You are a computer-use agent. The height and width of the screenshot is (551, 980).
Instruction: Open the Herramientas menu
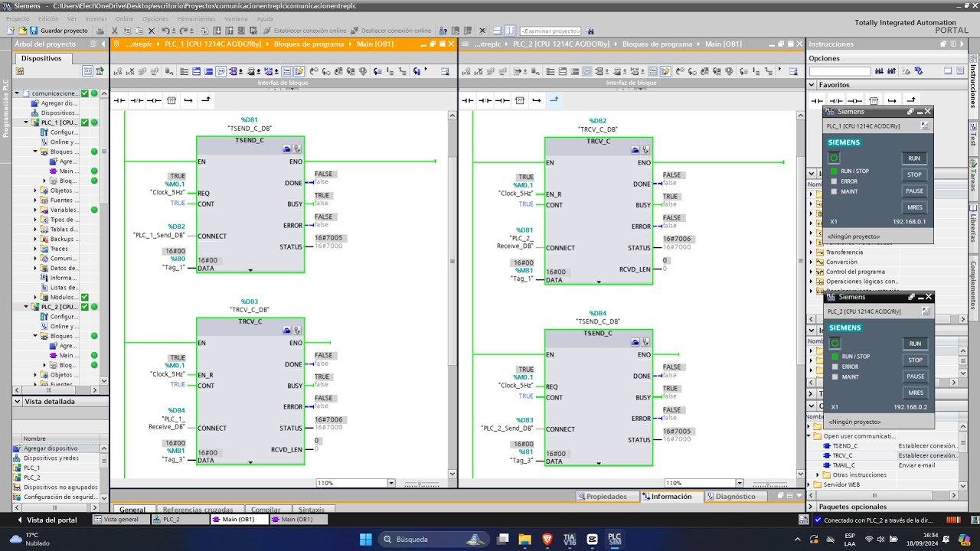(196, 18)
